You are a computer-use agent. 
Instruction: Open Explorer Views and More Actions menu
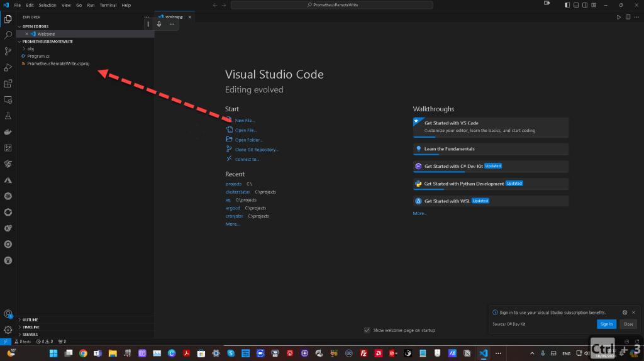click(147, 17)
